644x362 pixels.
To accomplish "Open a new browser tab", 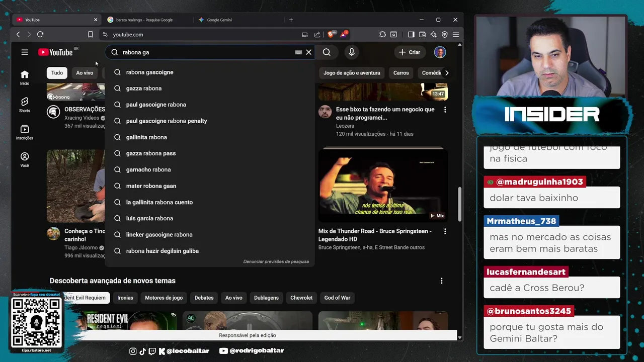I will (x=291, y=20).
